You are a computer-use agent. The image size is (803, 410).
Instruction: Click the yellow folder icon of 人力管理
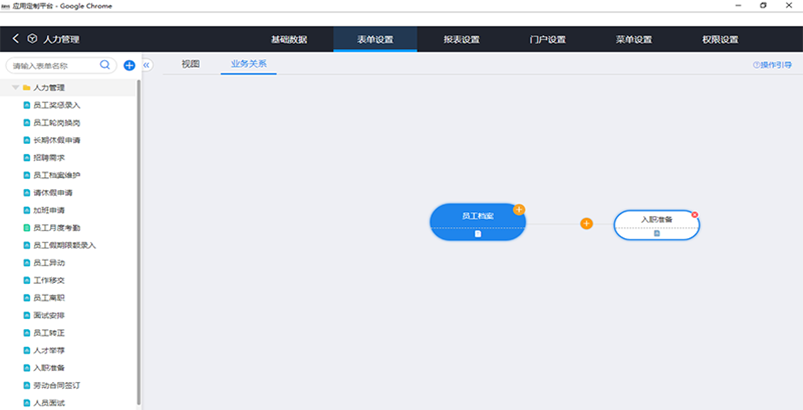[x=27, y=88]
